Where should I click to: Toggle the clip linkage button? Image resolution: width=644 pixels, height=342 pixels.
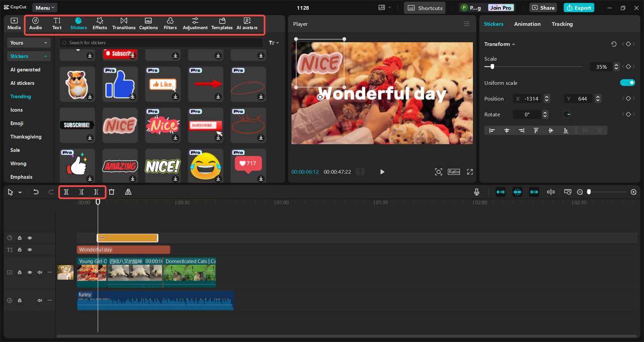pyautogui.click(x=534, y=192)
